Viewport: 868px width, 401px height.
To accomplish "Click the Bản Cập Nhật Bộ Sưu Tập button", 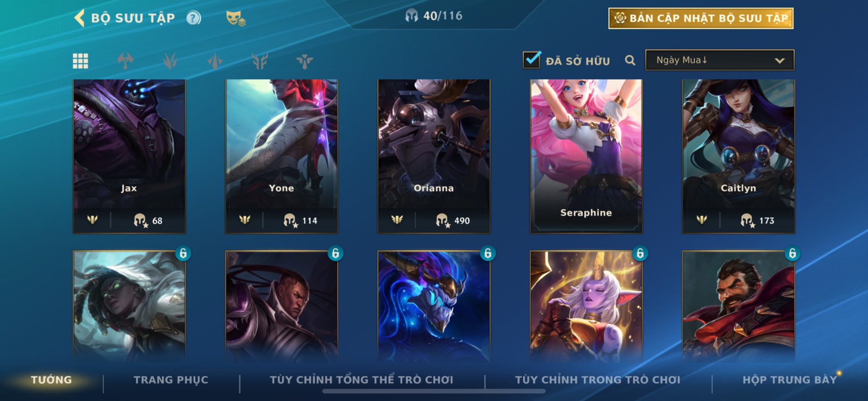I will pyautogui.click(x=701, y=18).
